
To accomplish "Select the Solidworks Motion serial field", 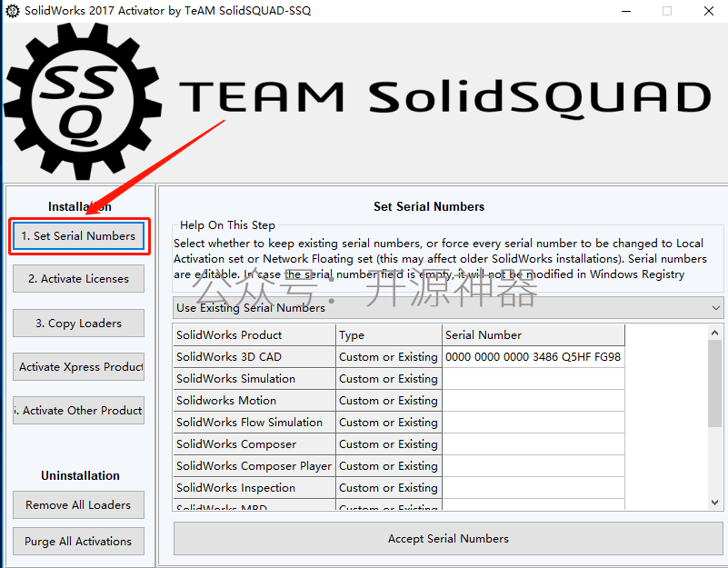I will (533, 401).
